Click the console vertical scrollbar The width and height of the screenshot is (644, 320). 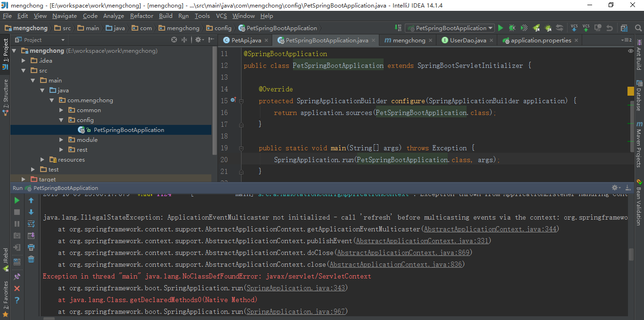(631, 254)
